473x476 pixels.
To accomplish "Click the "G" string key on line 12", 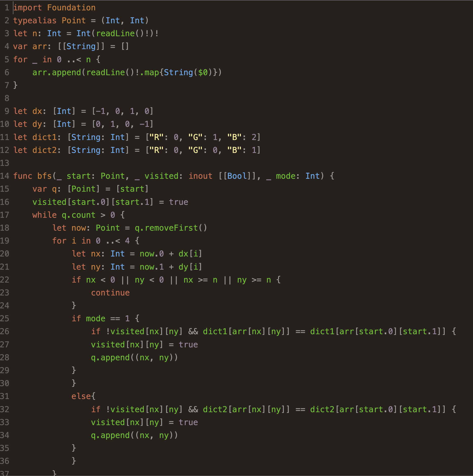I will click(x=196, y=150).
